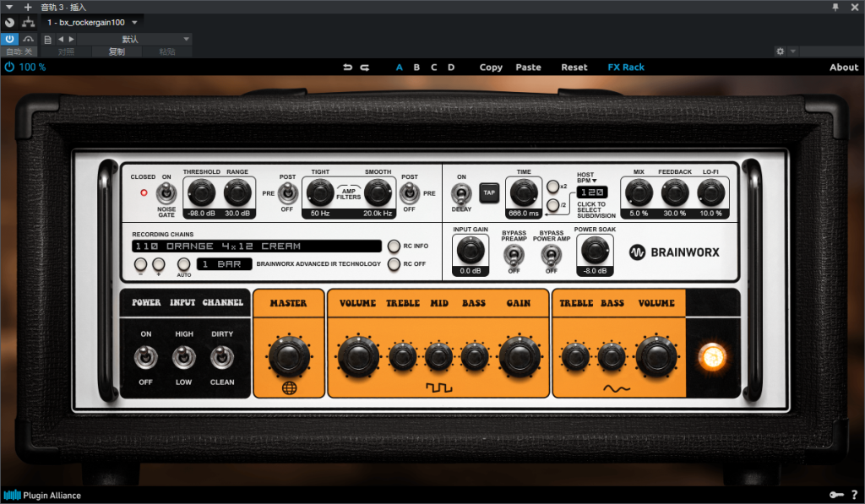Click the BPM value display showing 120
Viewport: 865px width, 504px height.
[x=592, y=192]
